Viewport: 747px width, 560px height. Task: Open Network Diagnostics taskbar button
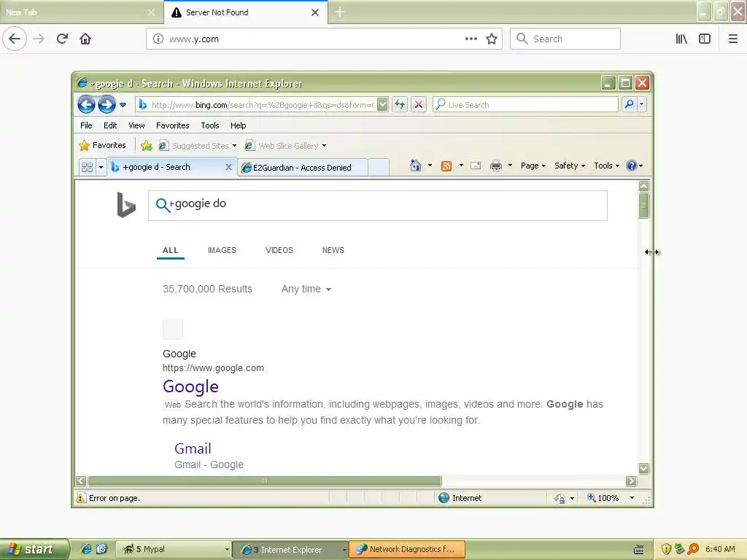(x=406, y=549)
